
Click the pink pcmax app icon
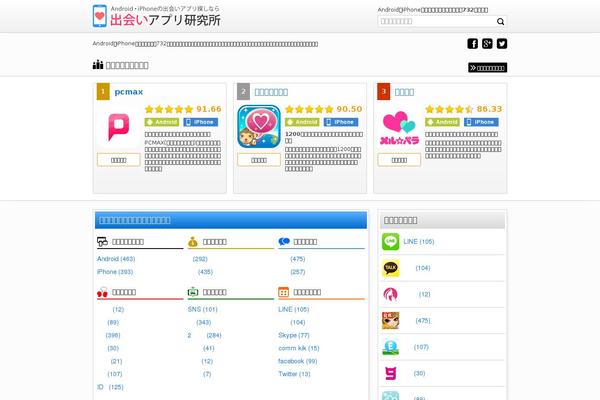(x=119, y=127)
